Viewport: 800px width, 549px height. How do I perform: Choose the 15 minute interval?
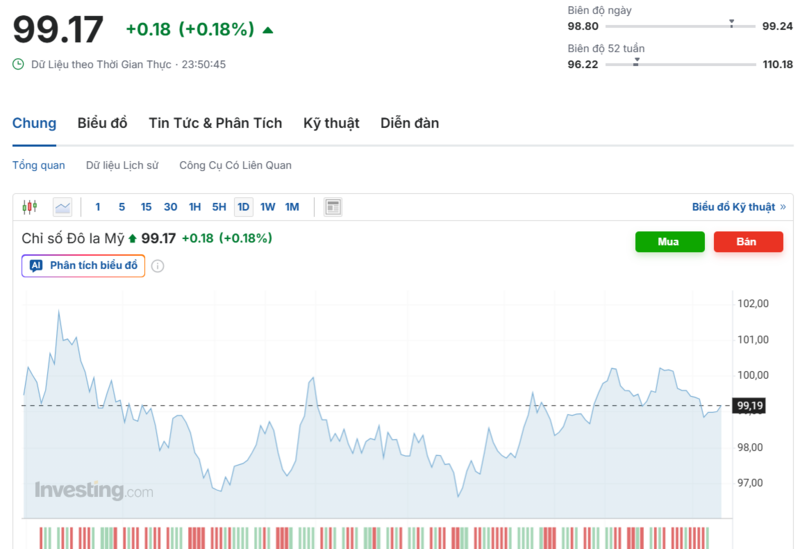146,207
